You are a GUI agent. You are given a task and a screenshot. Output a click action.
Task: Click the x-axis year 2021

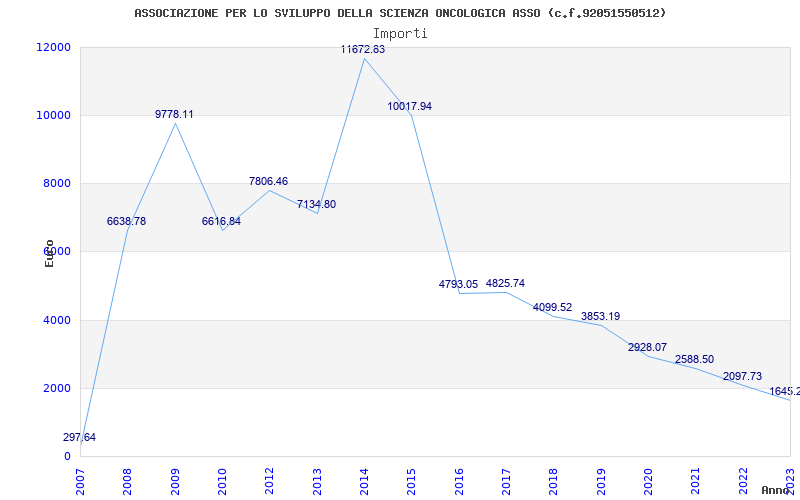(696, 481)
